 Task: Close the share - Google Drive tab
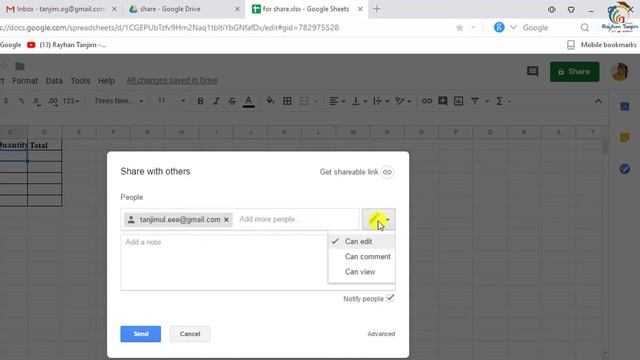237,9
